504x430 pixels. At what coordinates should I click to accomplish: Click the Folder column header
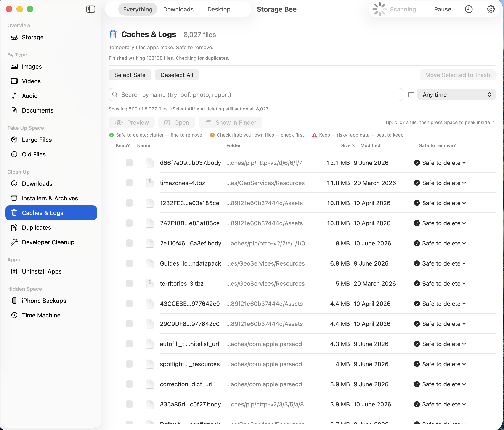(233, 145)
